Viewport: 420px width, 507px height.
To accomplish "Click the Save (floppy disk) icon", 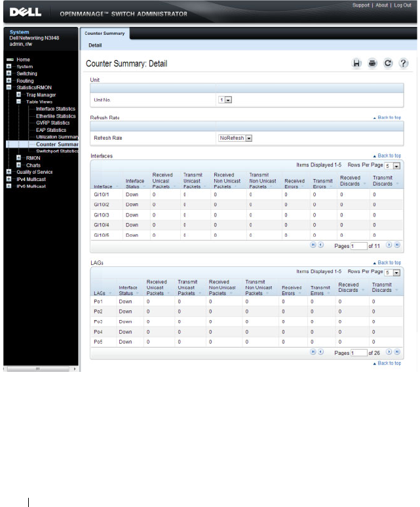I will (x=356, y=64).
